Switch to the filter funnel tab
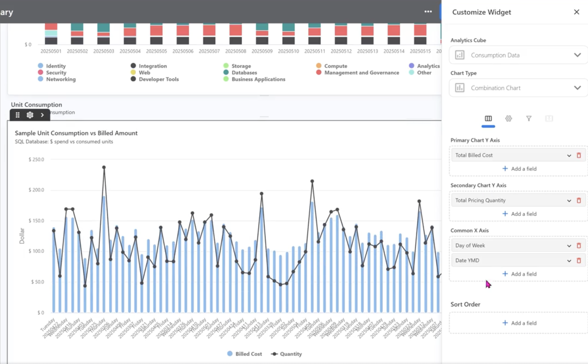Image resolution: width=588 pixels, height=364 pixels. coord(529,118)
